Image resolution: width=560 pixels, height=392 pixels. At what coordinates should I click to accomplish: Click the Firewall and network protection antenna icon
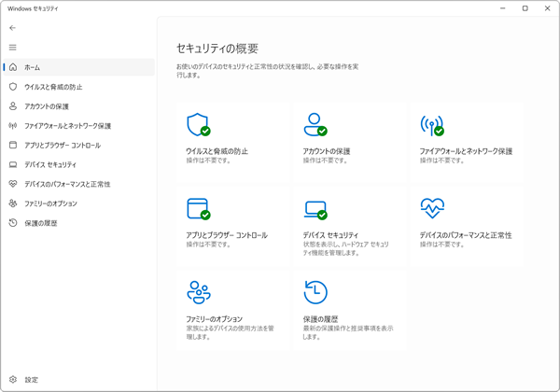click(431, 125)
